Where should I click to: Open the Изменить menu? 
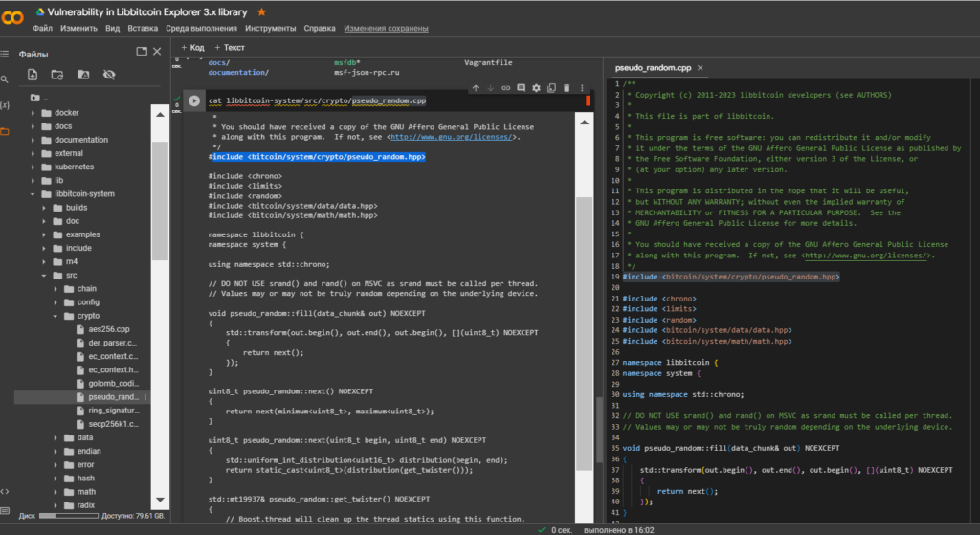tap(78, 28)
